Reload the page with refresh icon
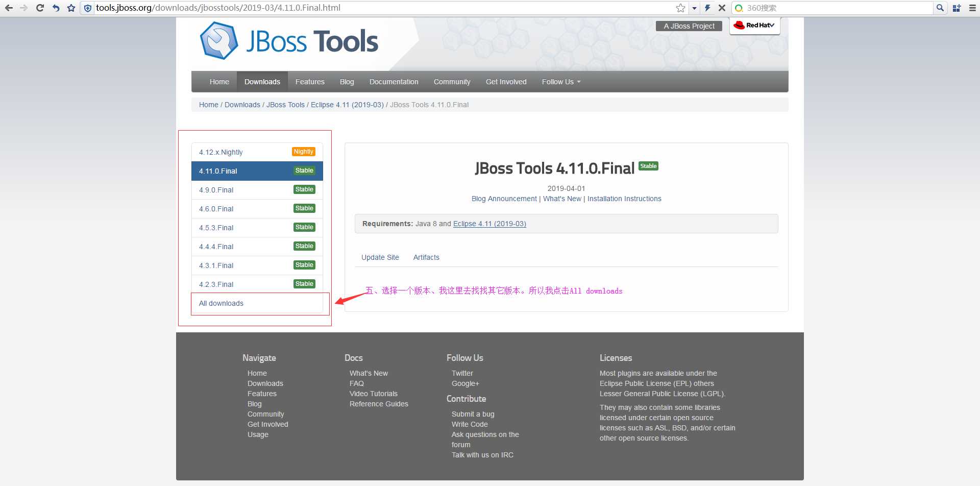The image size is (980, 486). tap(40, 8)
